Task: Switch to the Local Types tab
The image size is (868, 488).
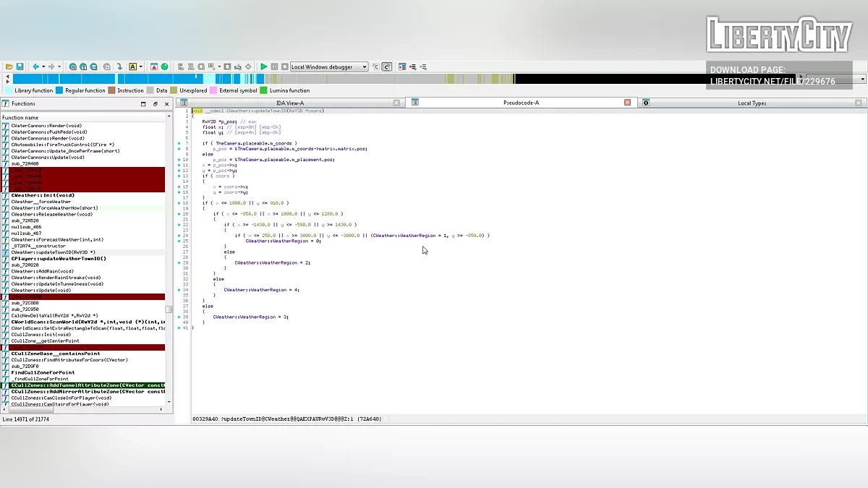Action: 752,103
